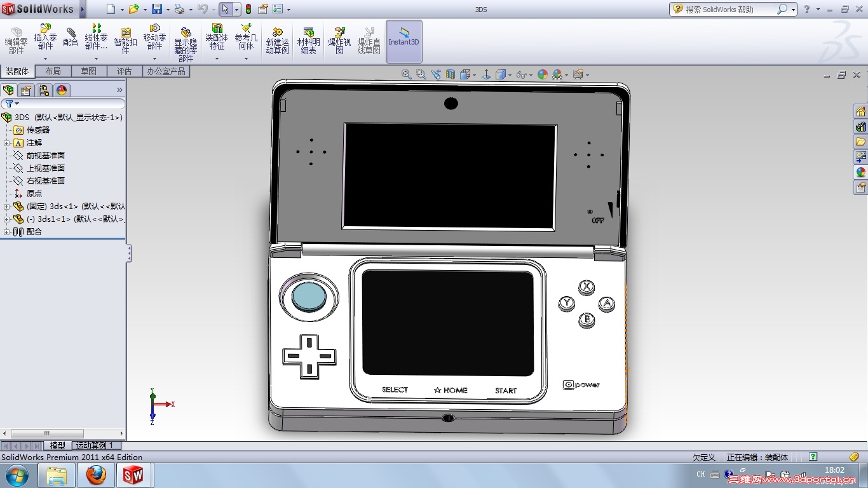The width and height of the screenshot is (868, 488).
Task: Expand the (固定) 3ds<1> component node
Action: click(6, 207)
